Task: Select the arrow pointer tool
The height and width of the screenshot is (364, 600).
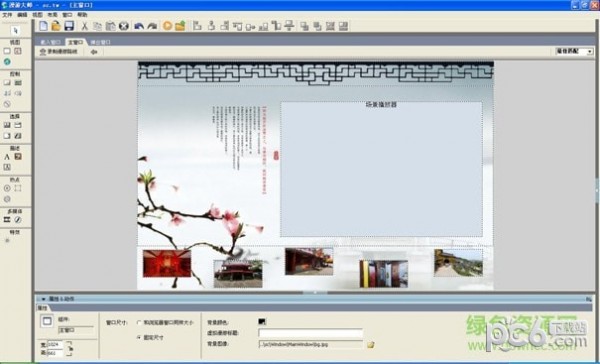Action: click(15, 30)
